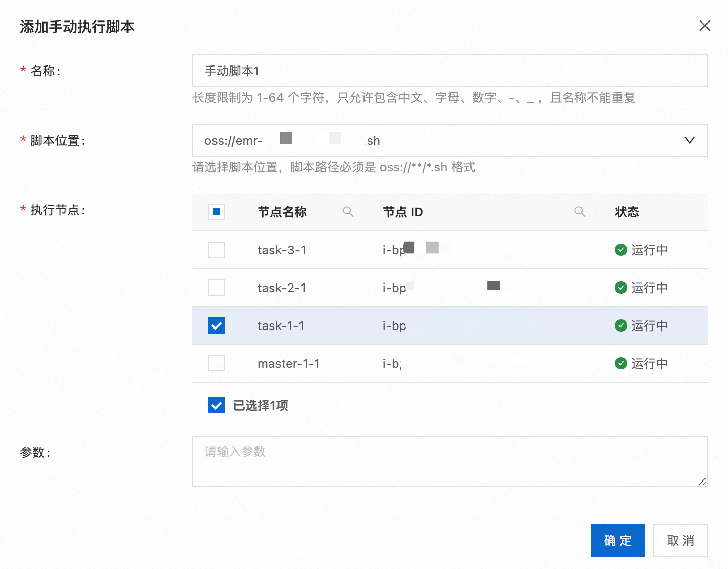Image resolution: width=728 pixels, height=569 pixels.
Task: Click the 节点 ID column header
Action: (x=403, y=212)
